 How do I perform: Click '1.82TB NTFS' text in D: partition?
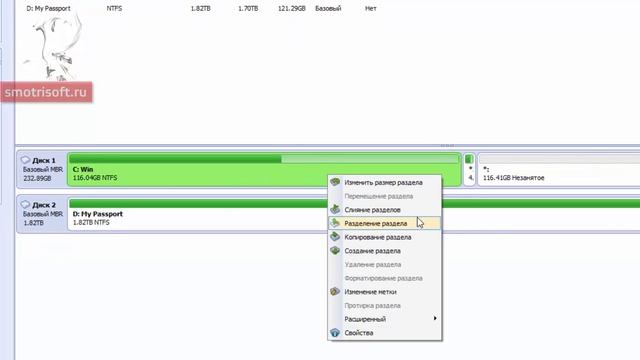(x=91, y=222)
